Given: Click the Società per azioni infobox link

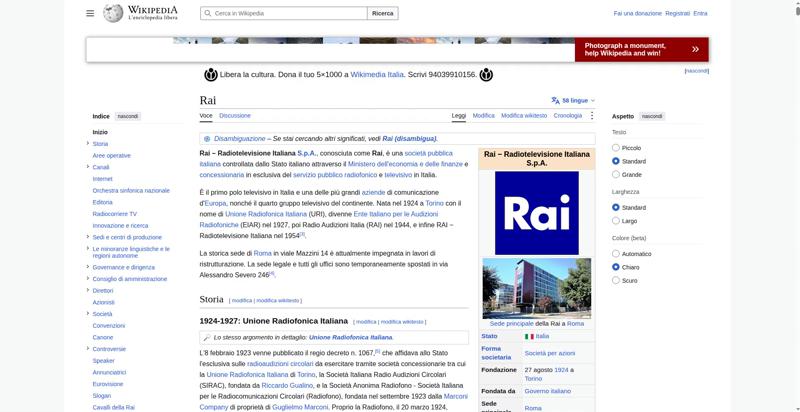Looking at the screenshot, I should (x=549, y=353).
